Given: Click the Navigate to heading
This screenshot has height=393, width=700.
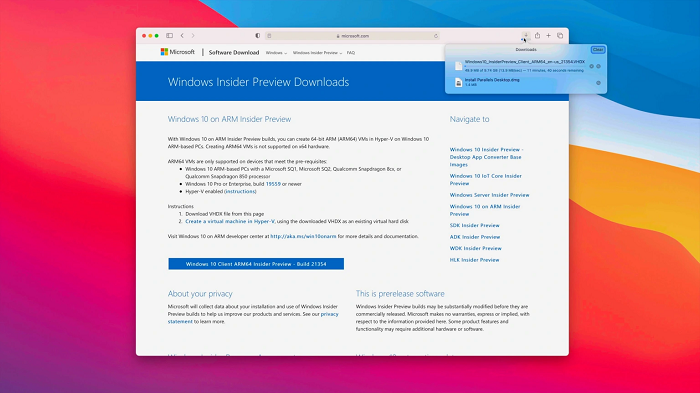Looking at the screenshot, I should [469, 119].
